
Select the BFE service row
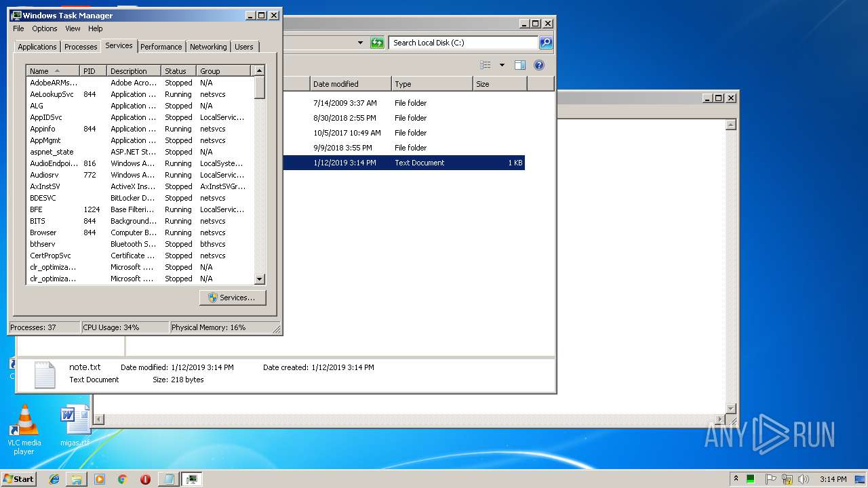[x=140, y=209]
